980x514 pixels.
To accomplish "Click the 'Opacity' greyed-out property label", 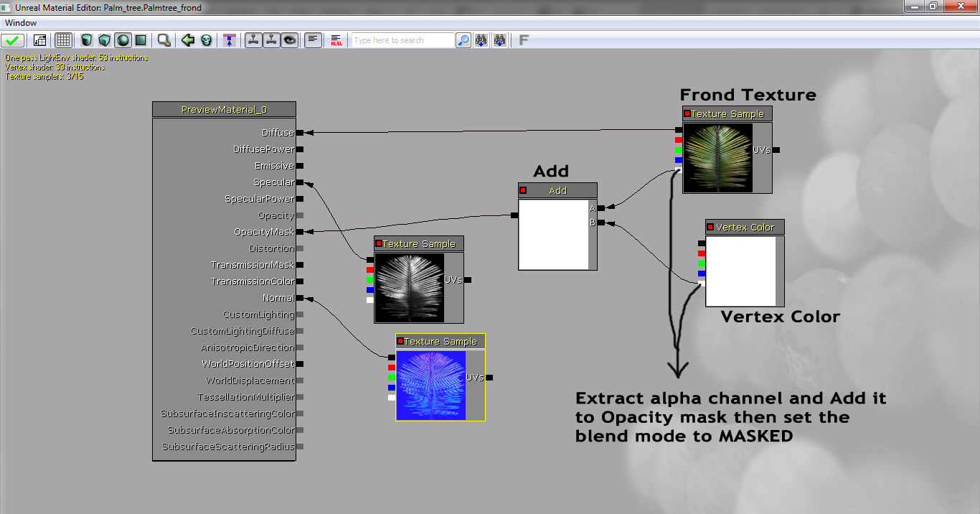I will [276, 215].
